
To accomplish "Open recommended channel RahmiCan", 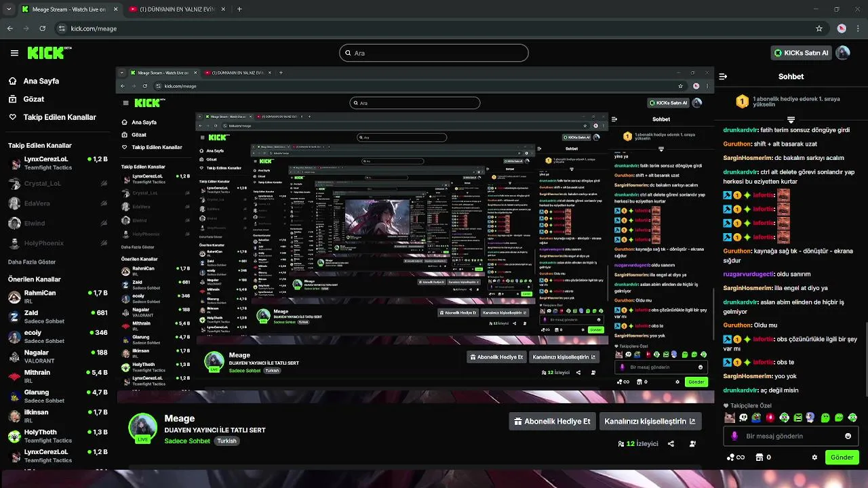I will [57, 297].
